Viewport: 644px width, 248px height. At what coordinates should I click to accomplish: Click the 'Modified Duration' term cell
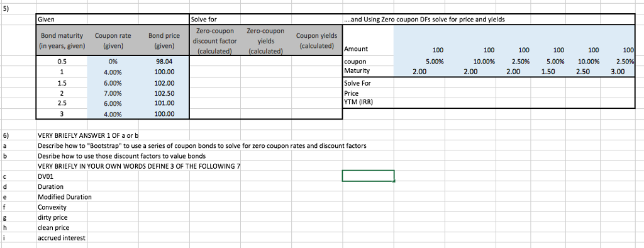[65, 196]
